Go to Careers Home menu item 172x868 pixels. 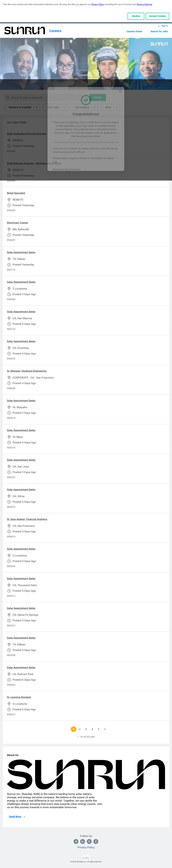click(x=134, y=31)
